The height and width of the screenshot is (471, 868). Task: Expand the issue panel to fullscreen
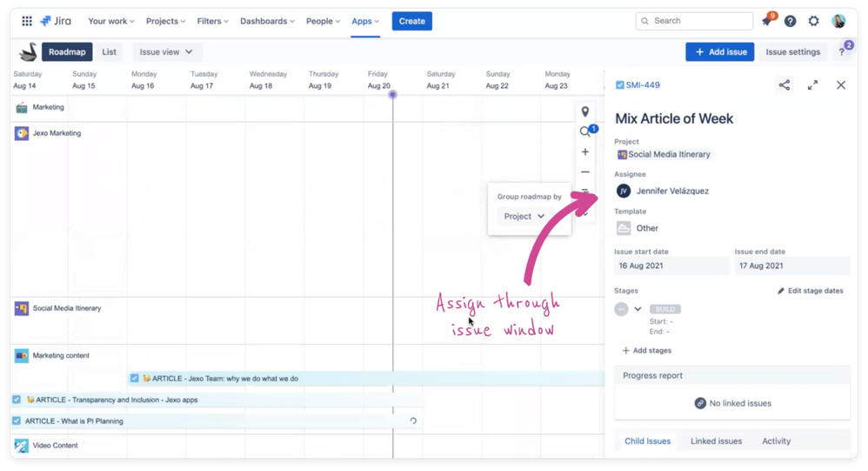click(x=812, y=84)
